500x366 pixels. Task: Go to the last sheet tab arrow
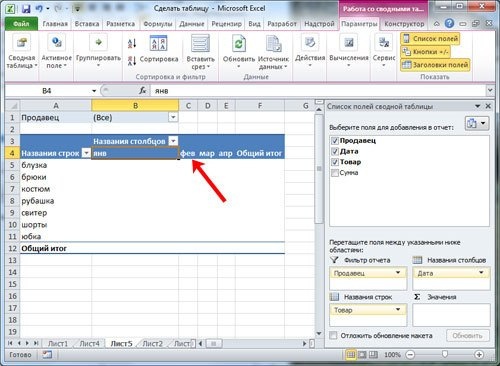tap(35, 343)
